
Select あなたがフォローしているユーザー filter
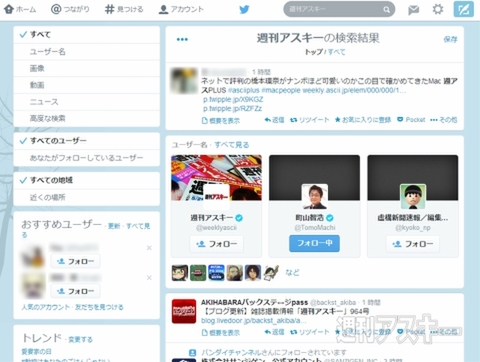(x=87, y=158)
